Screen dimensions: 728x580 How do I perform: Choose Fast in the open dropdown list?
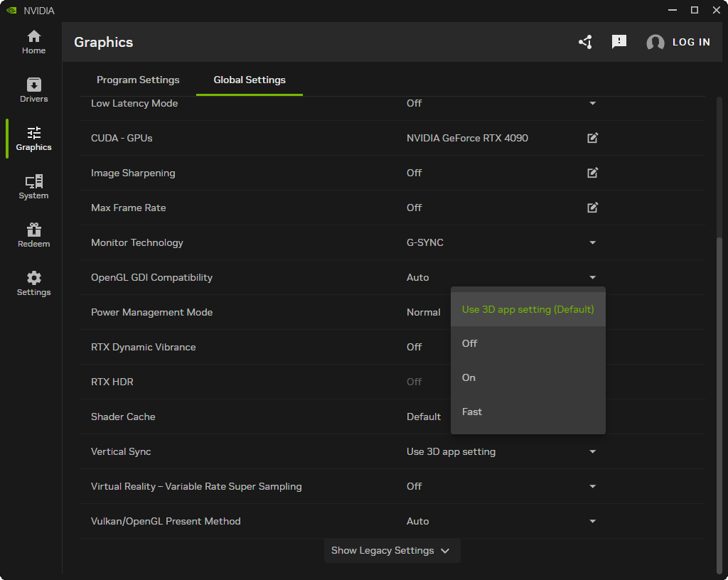click(528, 412)
